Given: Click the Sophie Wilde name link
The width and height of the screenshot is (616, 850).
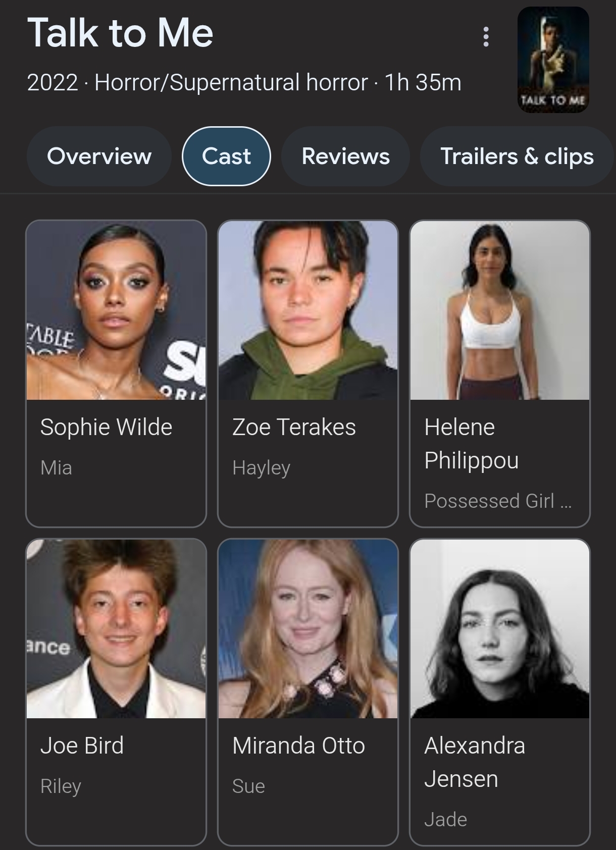Looking at the screenshot, I should [x=106, y=427].
